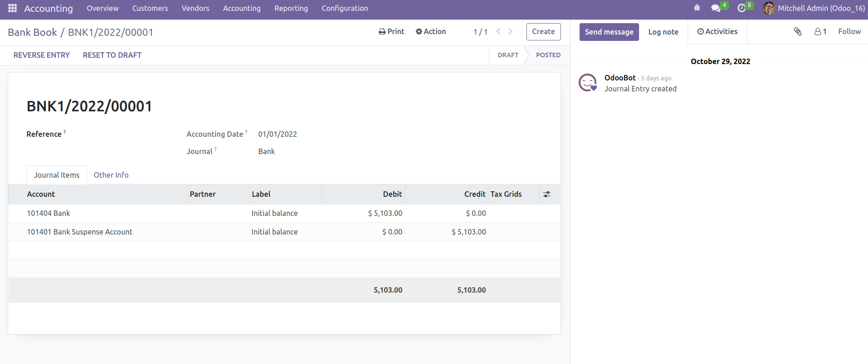Click Mitchell Admin avatar

[x=769, y=8]
